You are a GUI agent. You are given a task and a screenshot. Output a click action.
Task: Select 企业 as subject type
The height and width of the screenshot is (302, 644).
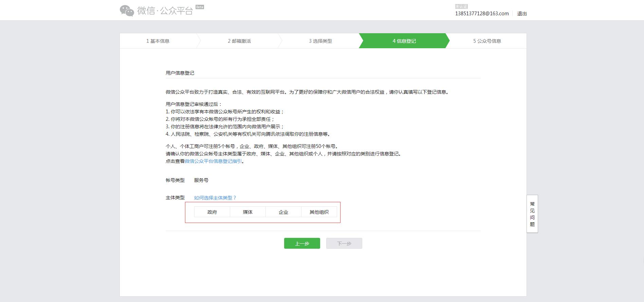point(283,212)
